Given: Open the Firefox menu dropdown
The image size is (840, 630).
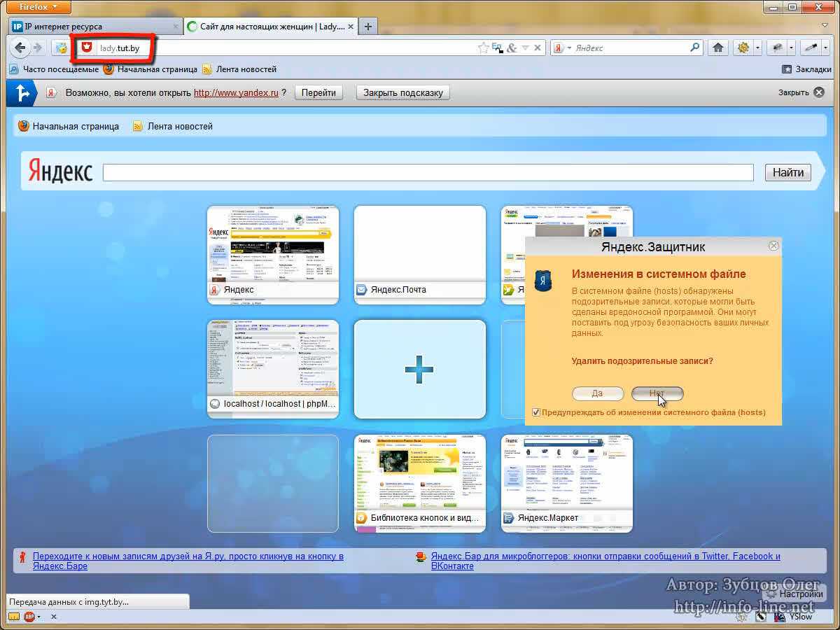Looking at the screenshot, I should click(x=35, y=7).
